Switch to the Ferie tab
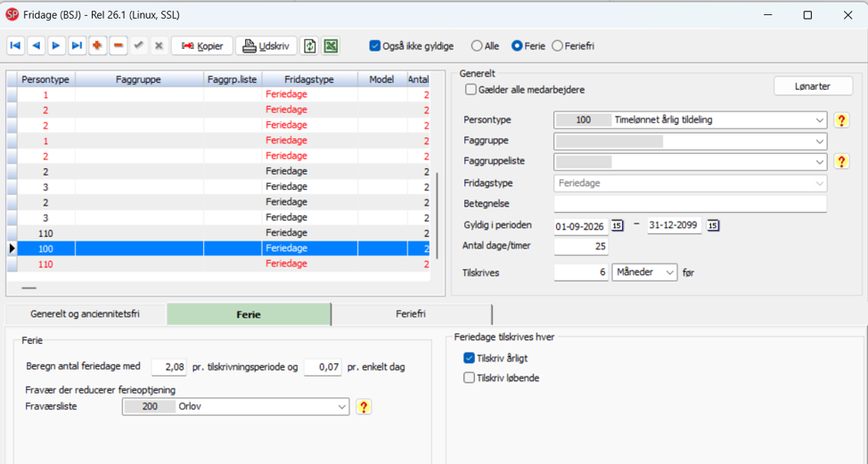Screen dimensions: 868x464 tap(249, 314)
